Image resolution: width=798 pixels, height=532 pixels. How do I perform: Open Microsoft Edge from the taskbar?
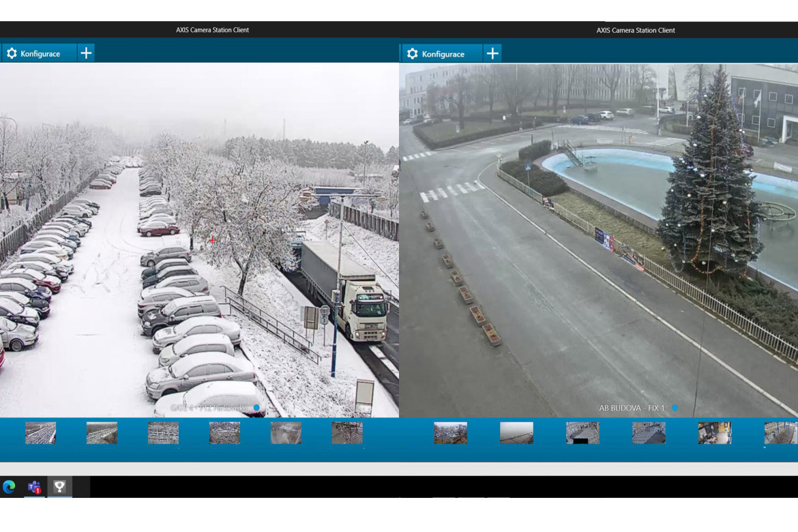pos(9,486)
